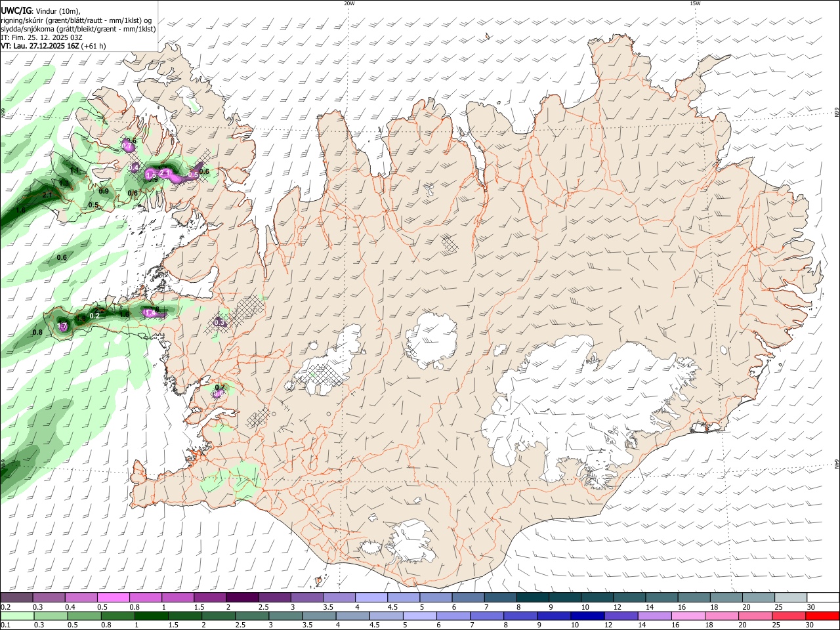Click the white '2.1' value in the pink area
Viewport: 840px width, 630px height.
pos(165,173)
